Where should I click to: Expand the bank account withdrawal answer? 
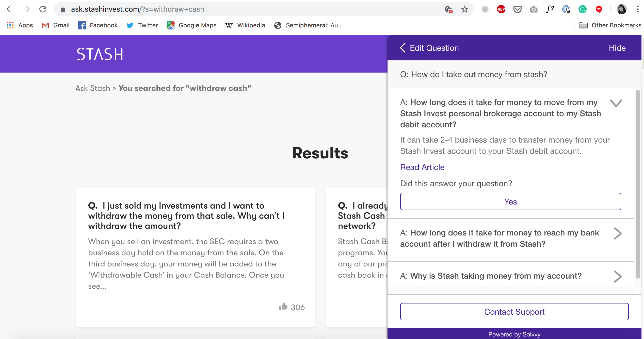point(617,233)
